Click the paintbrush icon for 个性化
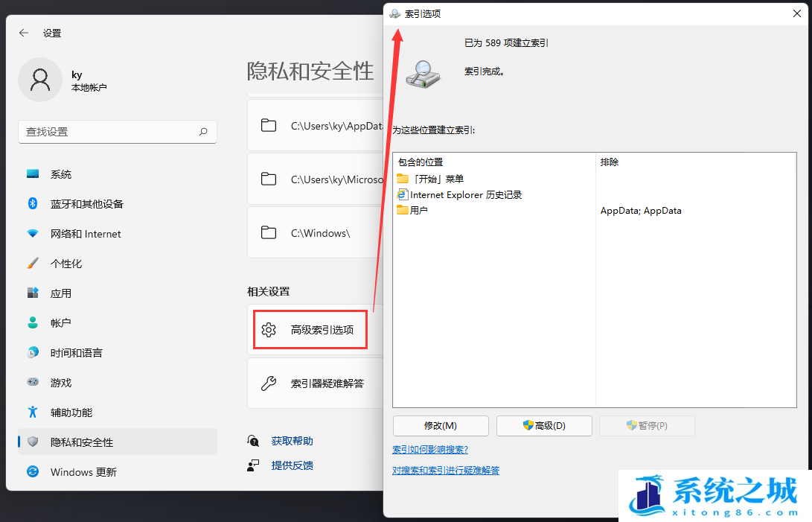The image size is (812, 522). pos(33,264)
